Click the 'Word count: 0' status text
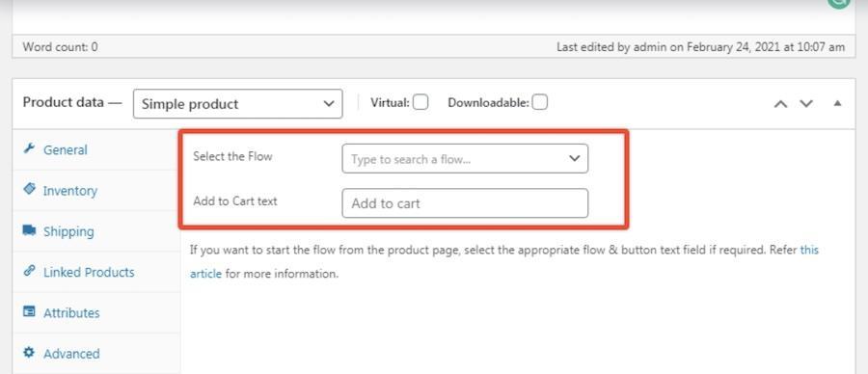This screenshot has width=868, height=374. (x=61, y=47)
